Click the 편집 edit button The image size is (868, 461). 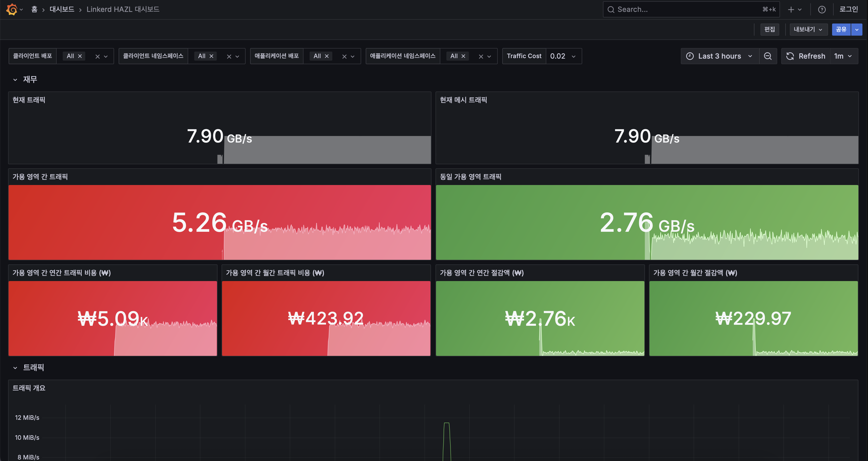769,29
